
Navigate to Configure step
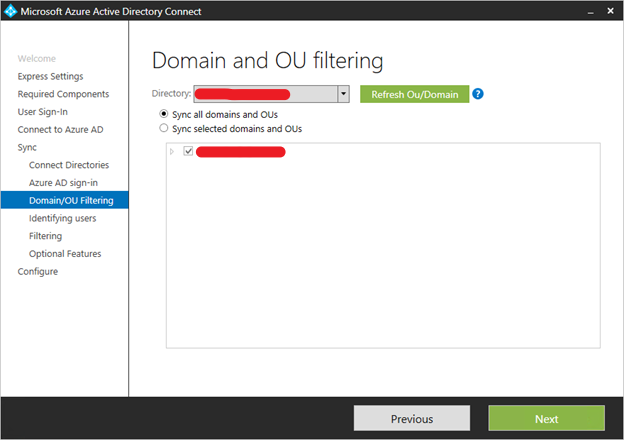point(38,271)
